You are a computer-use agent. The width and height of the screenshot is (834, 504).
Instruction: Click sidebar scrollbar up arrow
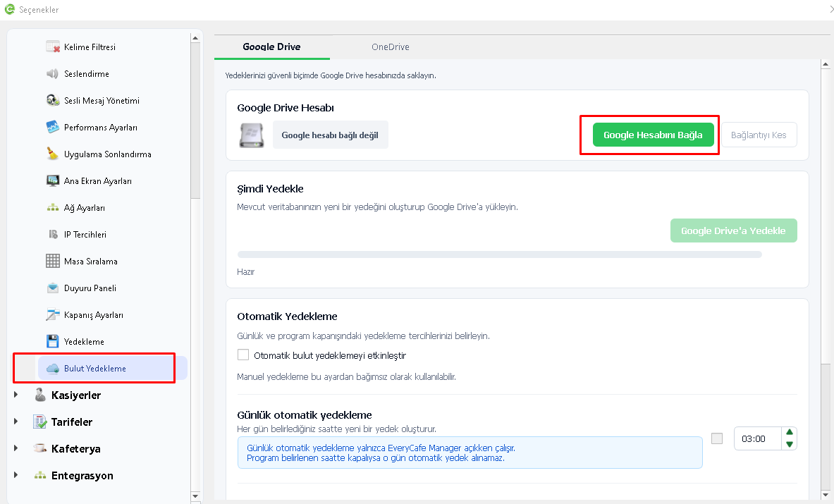(x=195, y=38)
